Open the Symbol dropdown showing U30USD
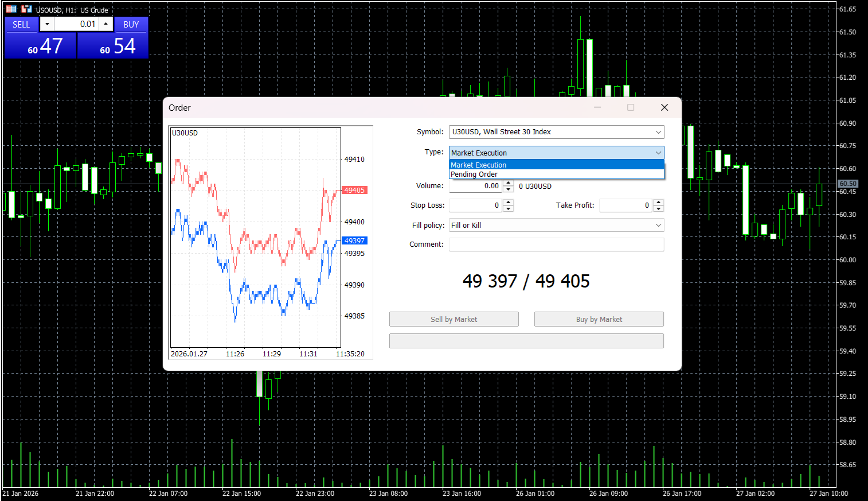868x501 pixels. click(x=556, y=132)
